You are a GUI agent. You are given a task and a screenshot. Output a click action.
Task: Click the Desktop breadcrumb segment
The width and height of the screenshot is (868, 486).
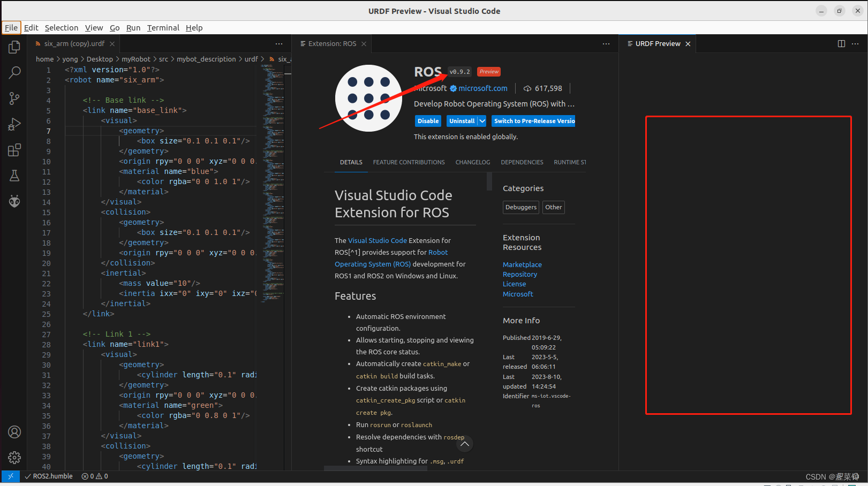pyautogui.click(x=100, y=59)
